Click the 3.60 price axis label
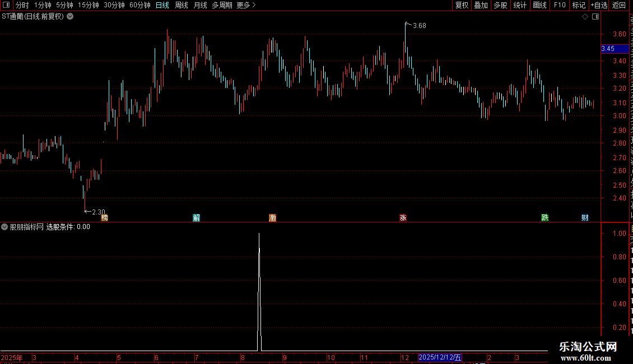 coord(619,34)
